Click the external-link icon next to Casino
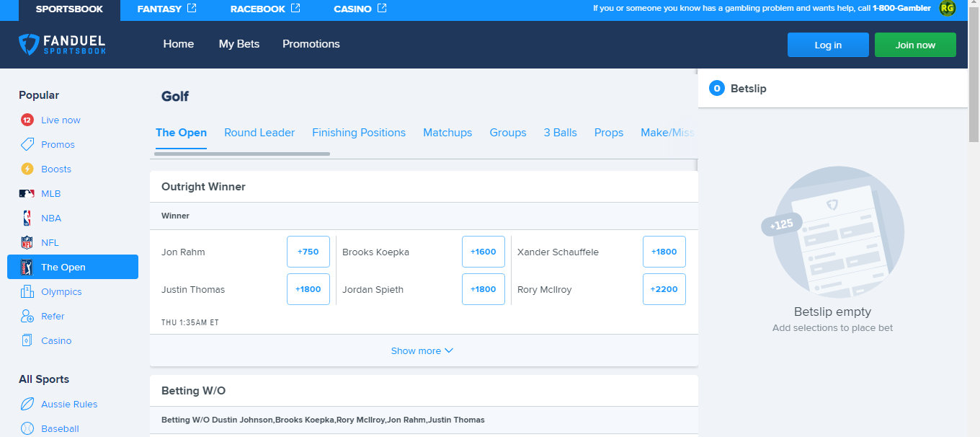This screenshot has width=980, height=437. (x=382, y=9)
